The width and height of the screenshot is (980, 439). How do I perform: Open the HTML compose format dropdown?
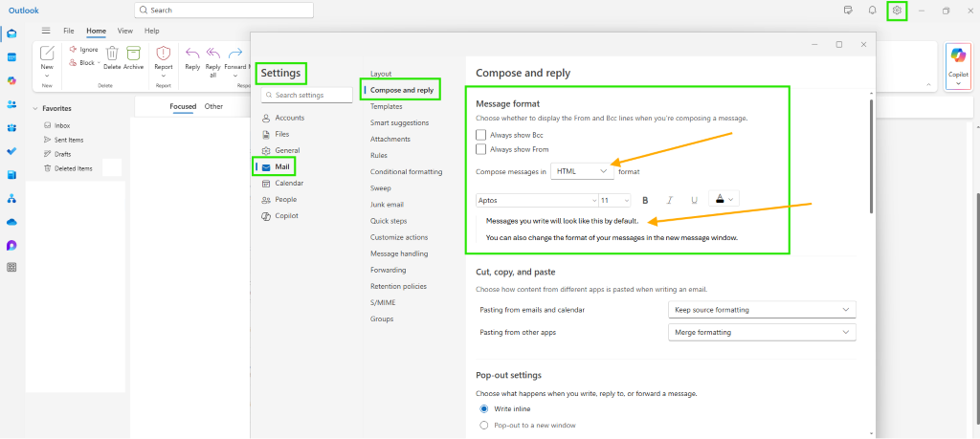pyautogui.click(x=583, y=171)
